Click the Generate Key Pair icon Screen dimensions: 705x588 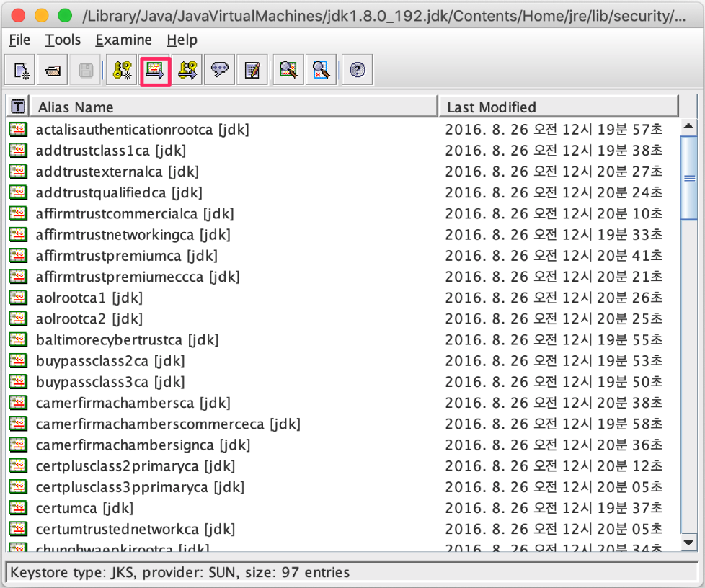point(120,70)
